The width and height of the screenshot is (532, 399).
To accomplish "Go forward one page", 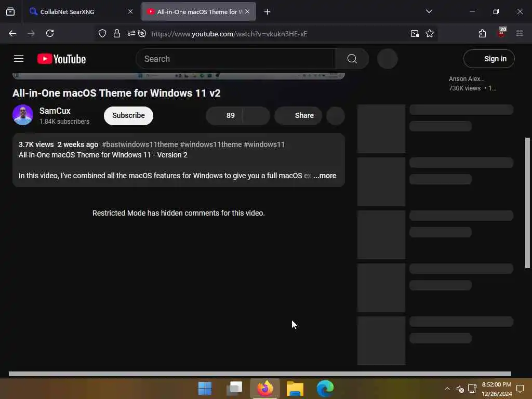I will tap(31, 33).
